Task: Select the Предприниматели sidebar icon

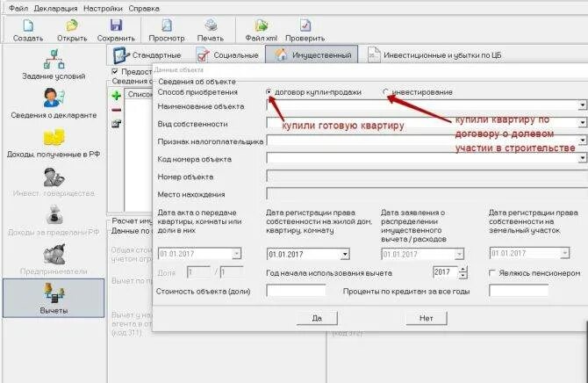Action: pos(54,254)
